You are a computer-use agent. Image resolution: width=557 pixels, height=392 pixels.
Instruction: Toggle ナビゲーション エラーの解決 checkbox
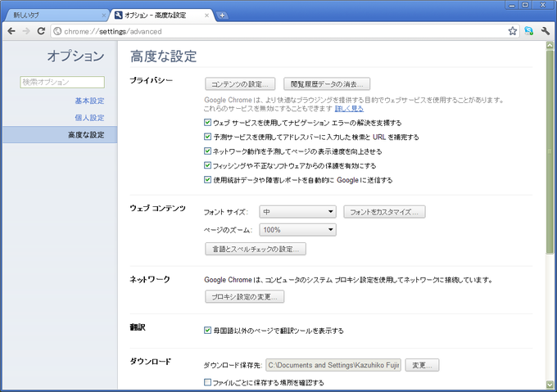coord(208,123)
